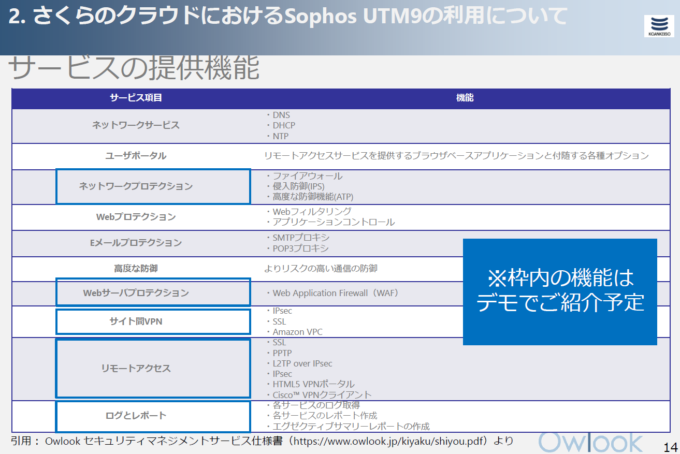Click the PPTP entry
The height and width of the screenshot is (454, 680).
point(282,353)
